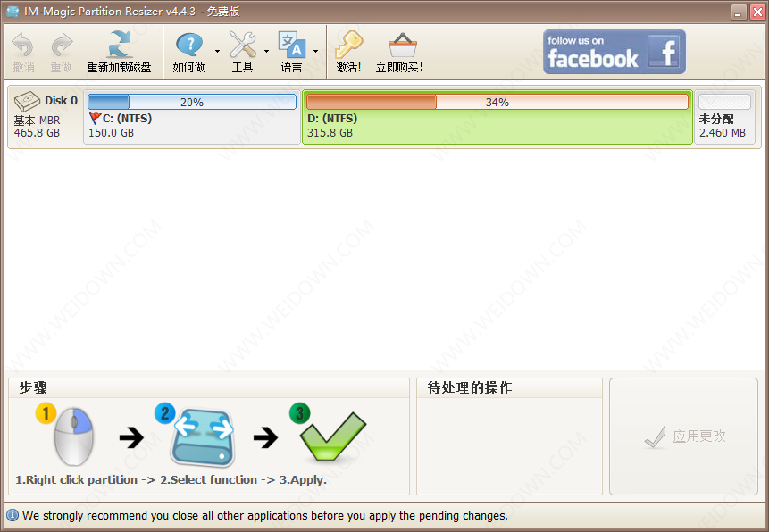The height and width of the screenshot is (532, 769).
Task: Click the 待处理的操作 pending operations header
Action: coord(470,388)
